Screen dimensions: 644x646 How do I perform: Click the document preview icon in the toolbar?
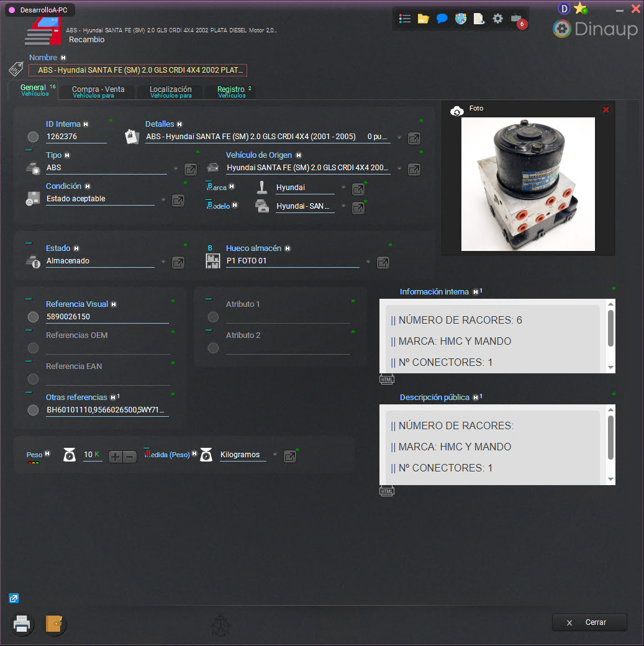(479, 19)
